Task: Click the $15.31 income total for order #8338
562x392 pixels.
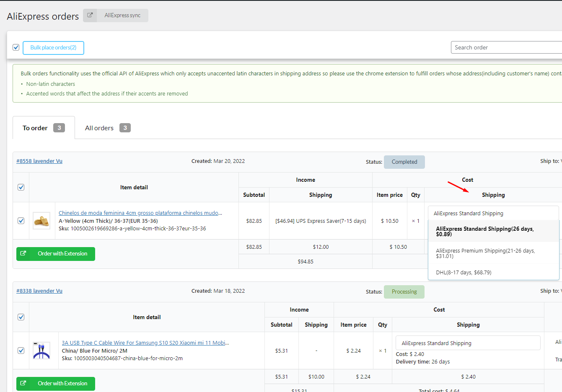Action: point(299,390)
